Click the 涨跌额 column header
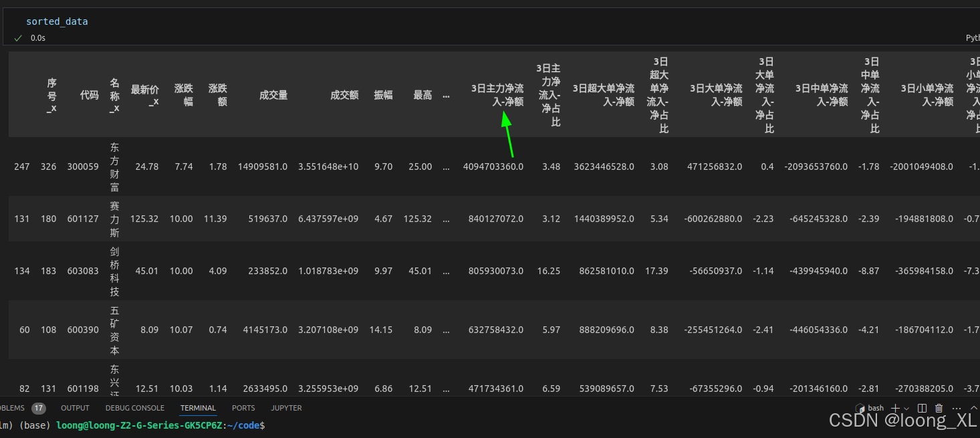The width and height of the screenshot is (980, 438). (218, 95)
